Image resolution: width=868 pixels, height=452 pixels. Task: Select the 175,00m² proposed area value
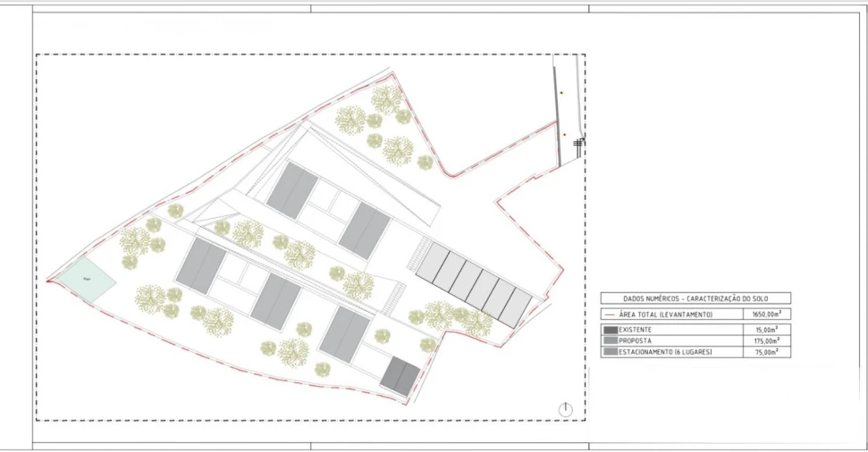click(766, 340)
